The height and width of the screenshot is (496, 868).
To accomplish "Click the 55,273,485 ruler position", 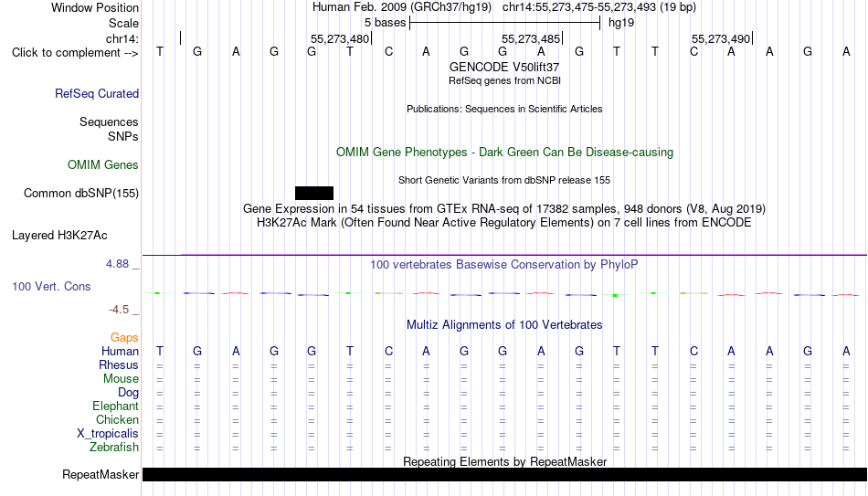I will (531, 38).
